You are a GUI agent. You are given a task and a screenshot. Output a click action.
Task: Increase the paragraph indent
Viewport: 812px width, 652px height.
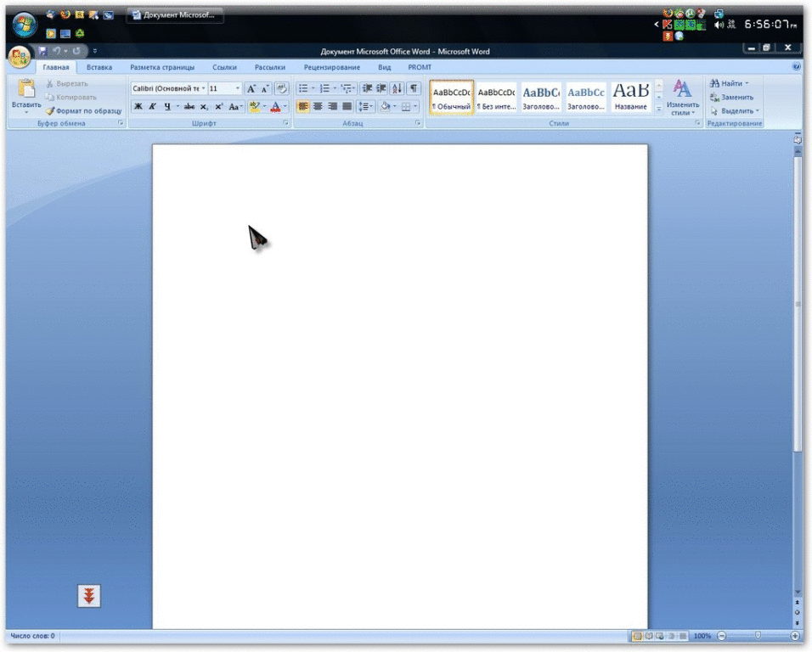(x=381, y=88)
